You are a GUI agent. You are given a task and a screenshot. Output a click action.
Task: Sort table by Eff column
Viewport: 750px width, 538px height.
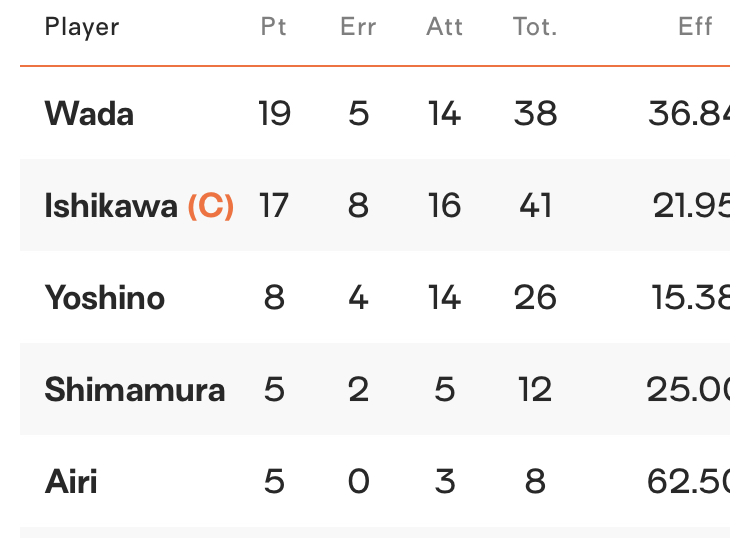coord(695,26)
